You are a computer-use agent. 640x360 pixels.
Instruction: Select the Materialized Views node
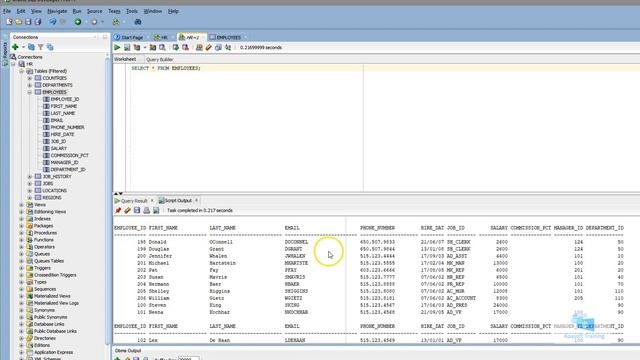pos(52,296)
